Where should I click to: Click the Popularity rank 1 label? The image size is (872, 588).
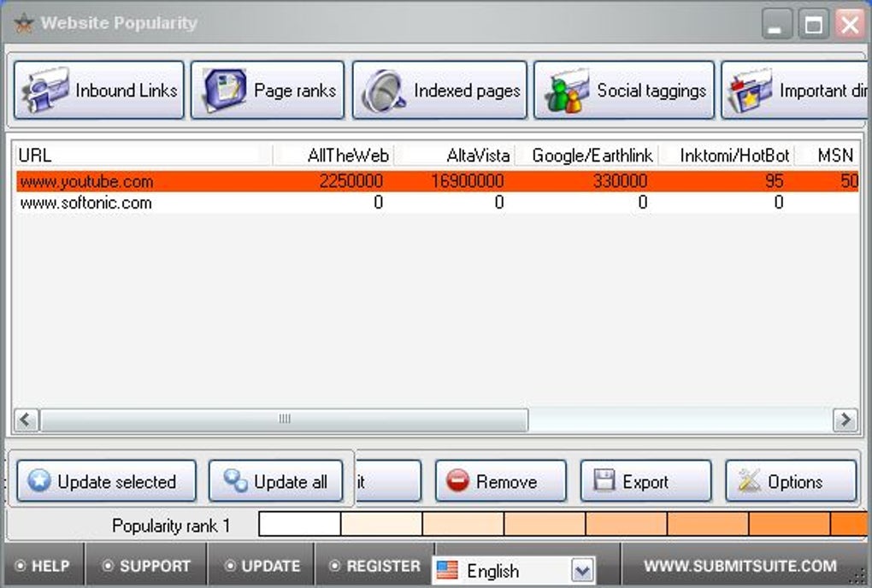coord(171,526)
